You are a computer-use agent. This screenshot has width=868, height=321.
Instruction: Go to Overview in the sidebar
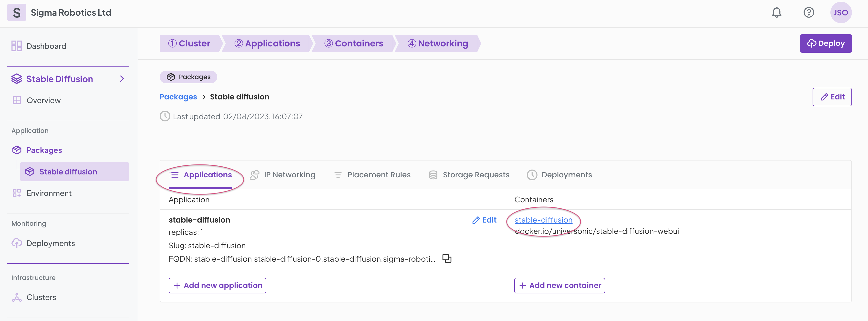[x=43, y=100]
